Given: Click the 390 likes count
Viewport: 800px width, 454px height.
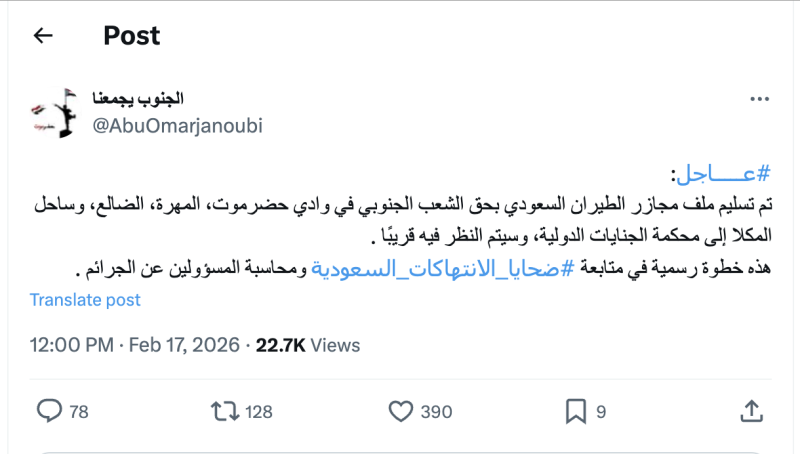Looking at the screenshot, I should coord(436,411).
